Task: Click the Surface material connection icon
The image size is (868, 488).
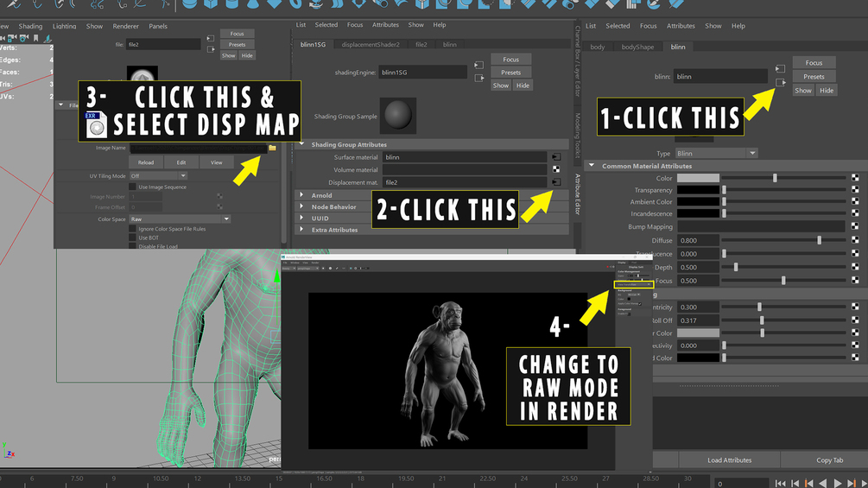Action: (x=556, y=157)
